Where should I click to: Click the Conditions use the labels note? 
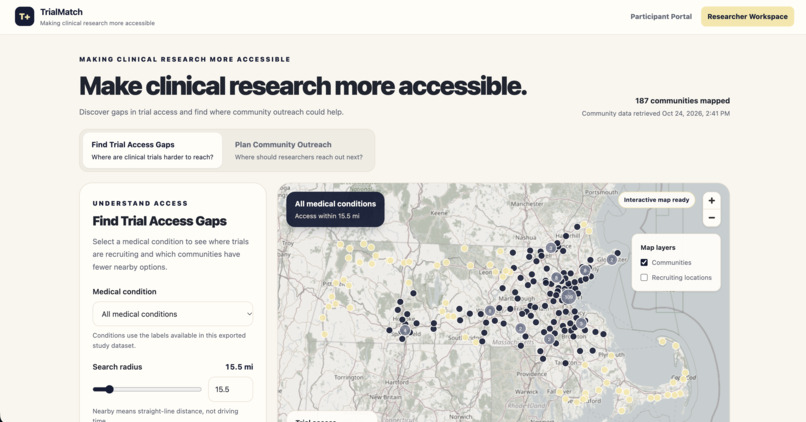pos(169,340)
